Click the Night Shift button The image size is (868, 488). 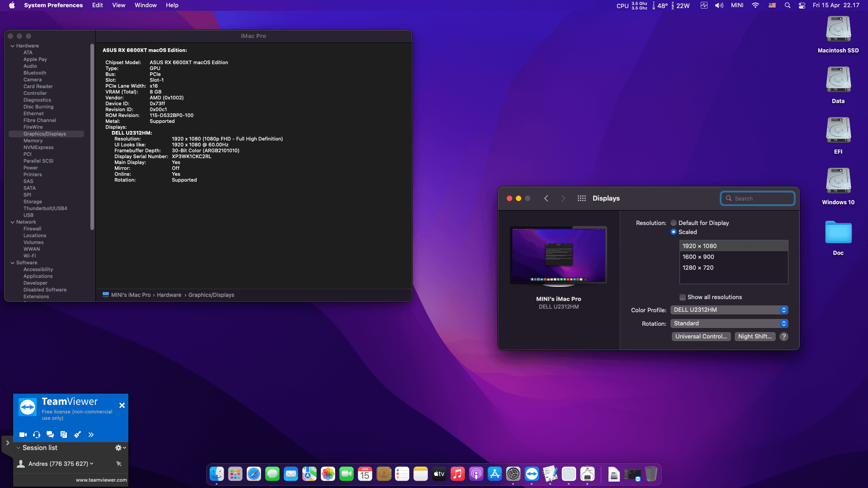tap(755, 337)
